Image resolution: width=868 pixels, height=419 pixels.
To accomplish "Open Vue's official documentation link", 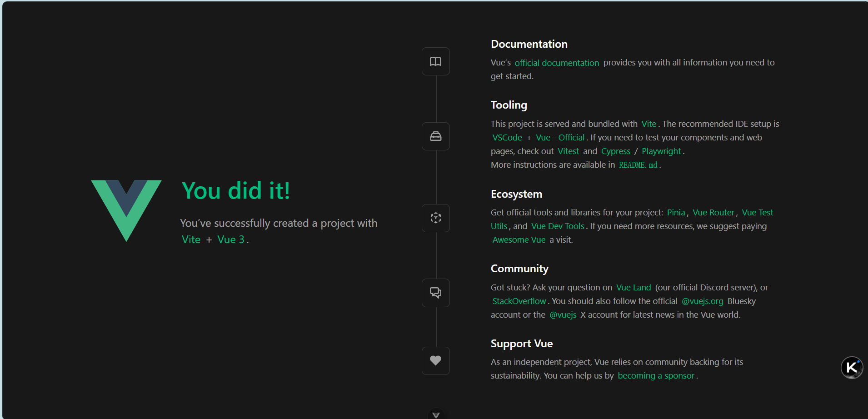I will 557,63.
